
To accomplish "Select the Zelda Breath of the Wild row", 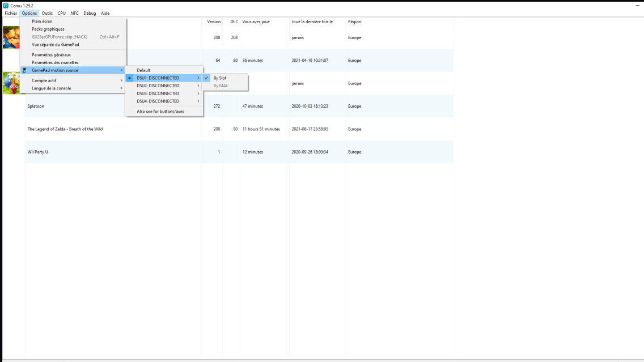I will 65,129.
